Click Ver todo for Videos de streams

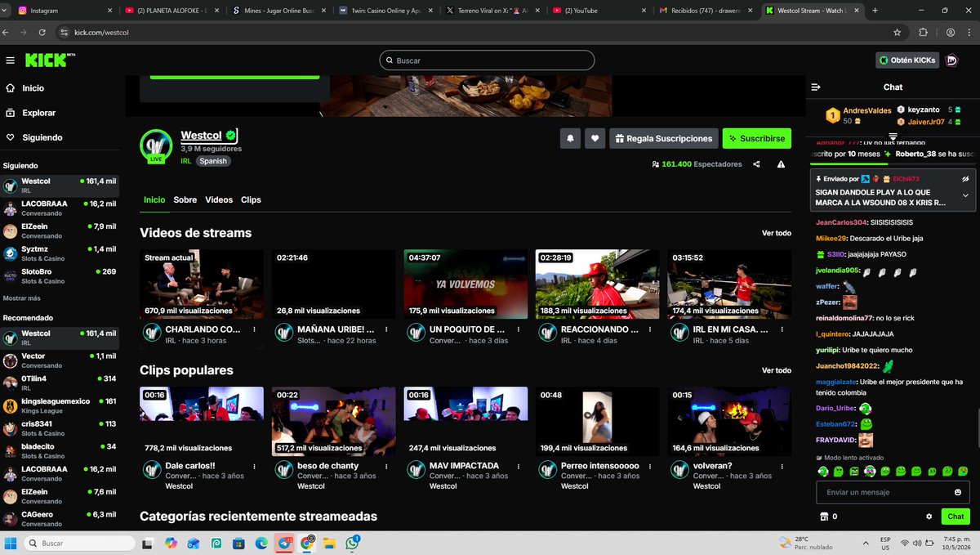click(x=777, y=233)
